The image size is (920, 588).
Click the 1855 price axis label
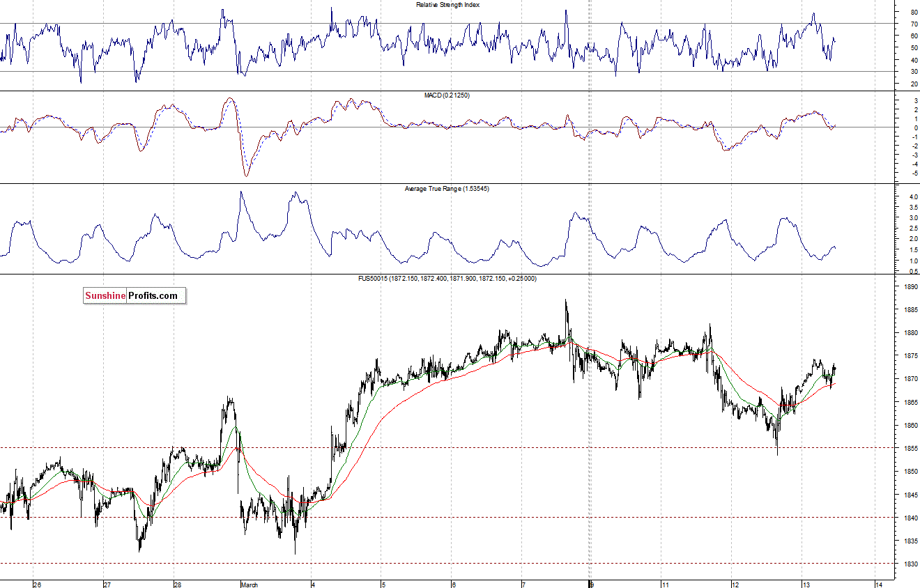click(x=910, y=449)
